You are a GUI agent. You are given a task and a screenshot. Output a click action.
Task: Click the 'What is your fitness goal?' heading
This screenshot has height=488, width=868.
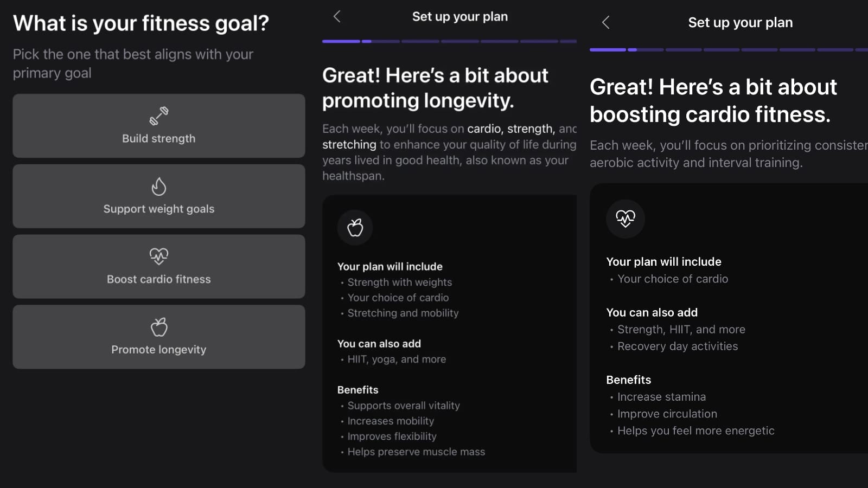(x=141, y=23)
